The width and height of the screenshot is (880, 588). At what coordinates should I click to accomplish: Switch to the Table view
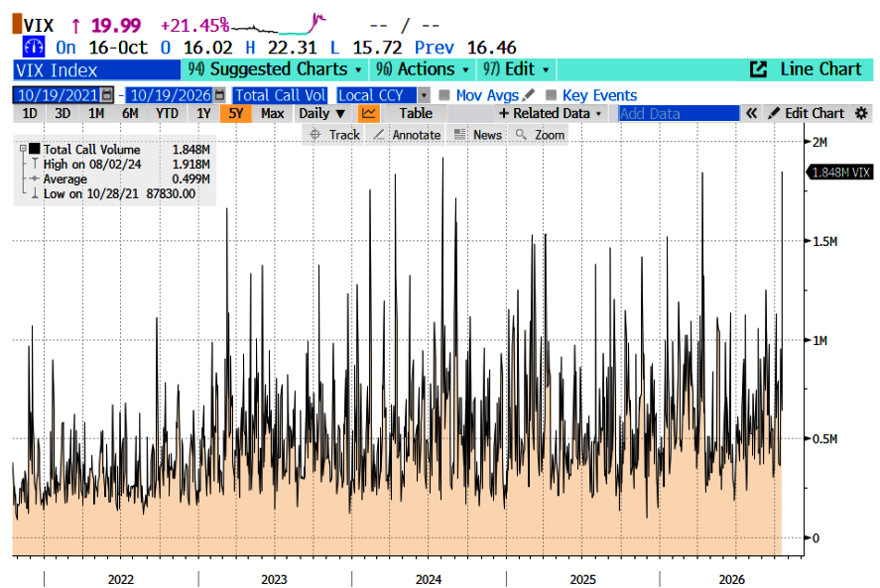(416, 113)
